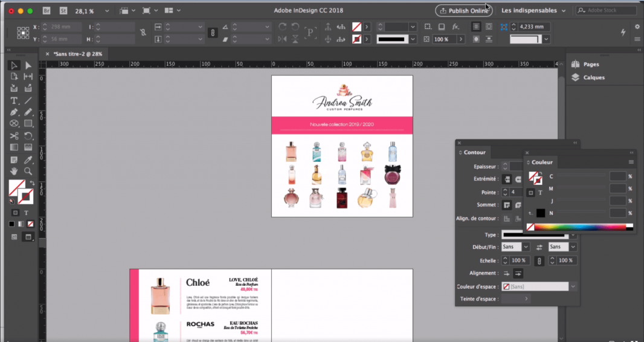Click the Publish Online button
Image resolution: width=644 pixels, height=342 pixels.
464,11
